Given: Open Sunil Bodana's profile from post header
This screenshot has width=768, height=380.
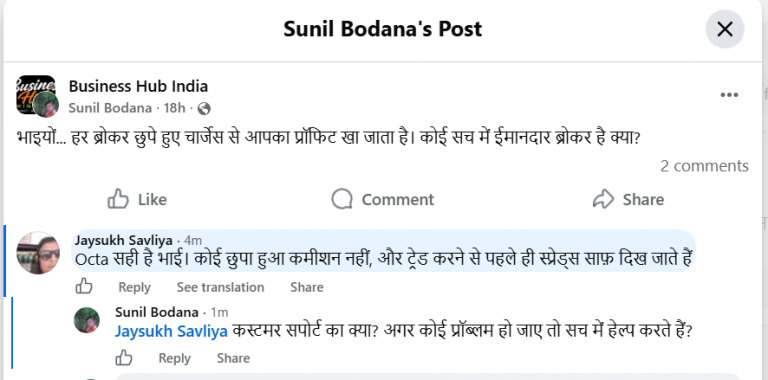Looking at the screenshot, I should tap(110, 108).
